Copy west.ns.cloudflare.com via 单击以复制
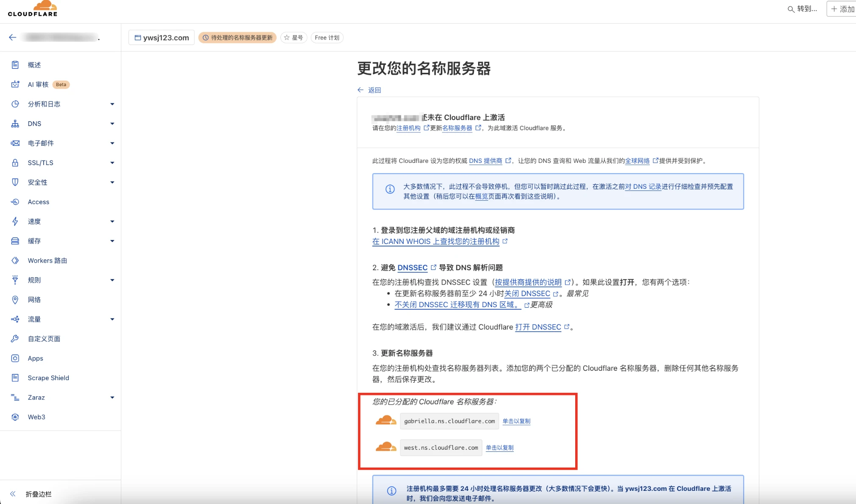The image size is (856, 504). tap(500, 448)
